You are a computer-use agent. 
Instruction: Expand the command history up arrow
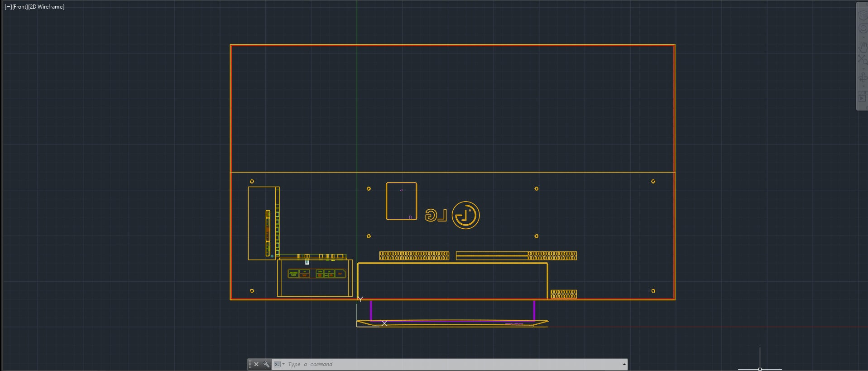(624, 364)
